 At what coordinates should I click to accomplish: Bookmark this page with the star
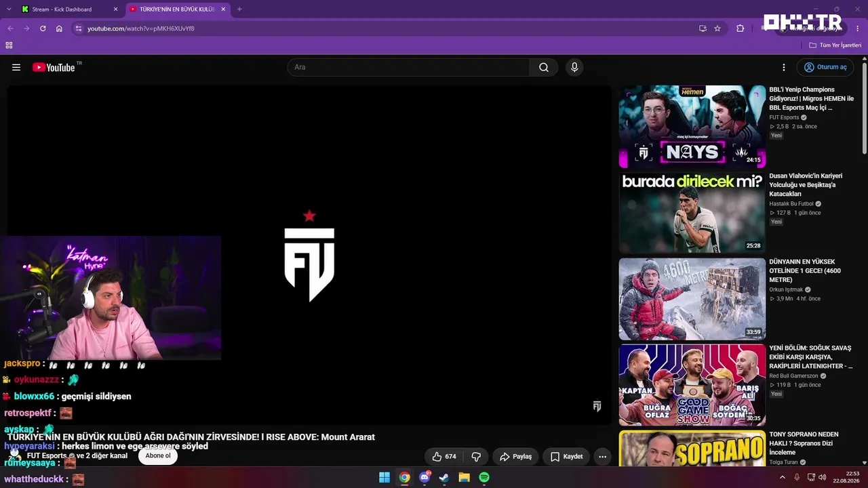(717, 28)
